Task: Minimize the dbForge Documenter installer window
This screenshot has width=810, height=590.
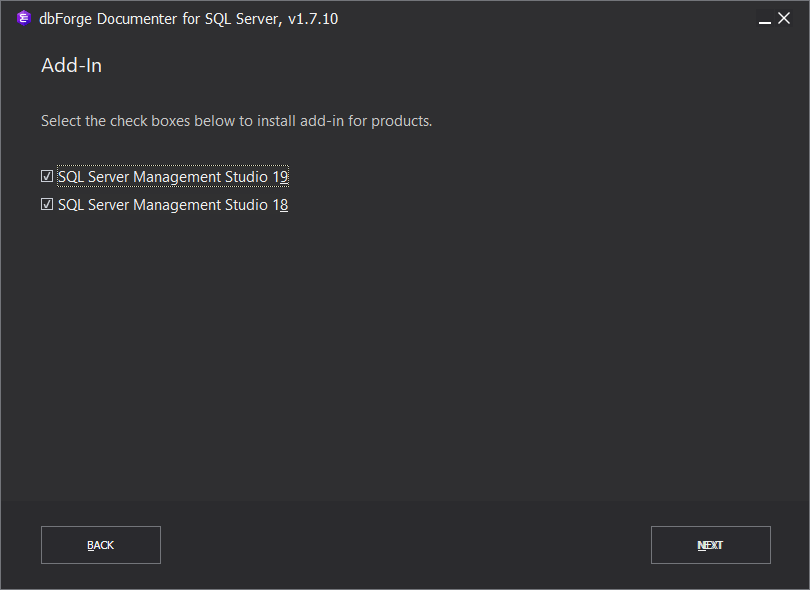Action: click(765, 19)
